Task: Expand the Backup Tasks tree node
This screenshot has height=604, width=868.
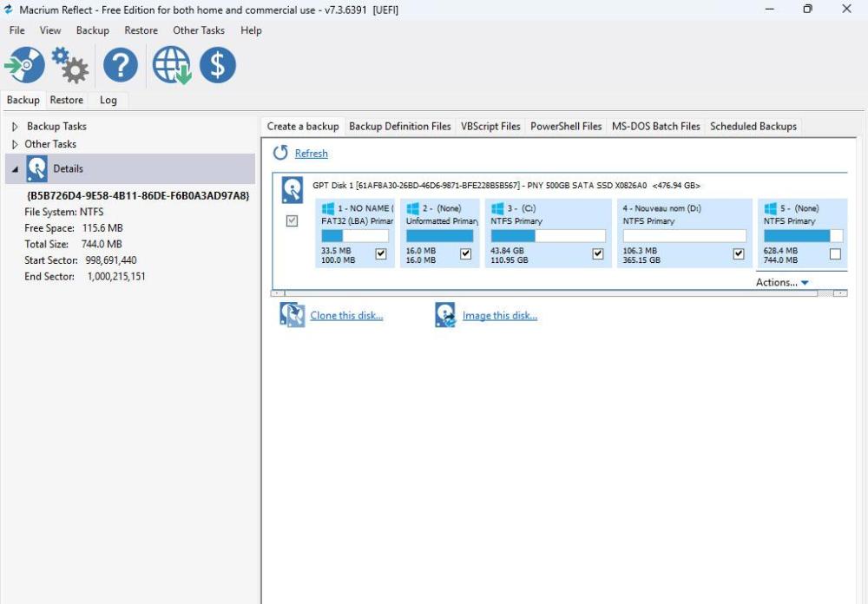Action: (15, 127)
